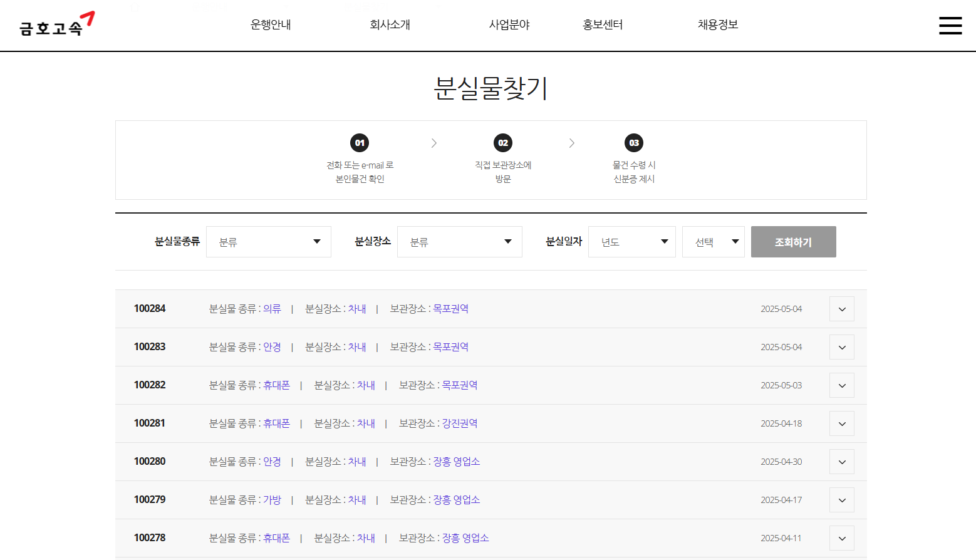
Task: Click step 02 circle for 보관장소 방문
Action: [x=503, y=143]
